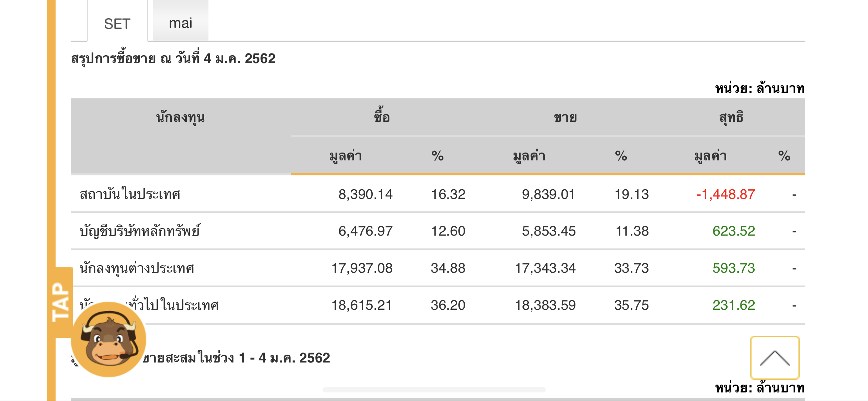This screenshot has width=868, height=401.
Task: Click the ขาย column header
Action: (565, 117)
